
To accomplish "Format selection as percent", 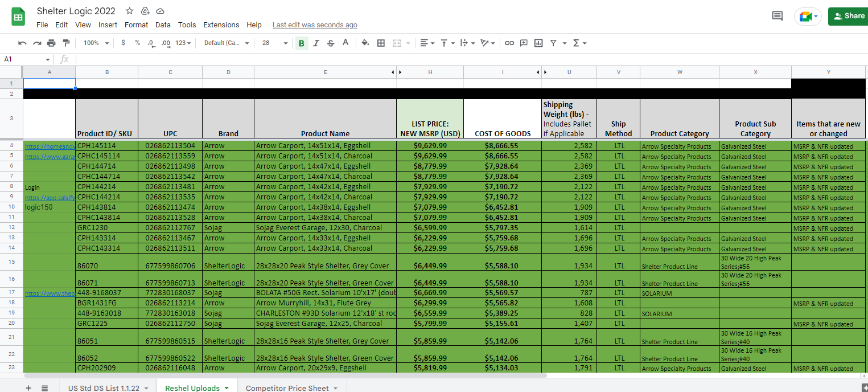I will click(x=137, y=43).
